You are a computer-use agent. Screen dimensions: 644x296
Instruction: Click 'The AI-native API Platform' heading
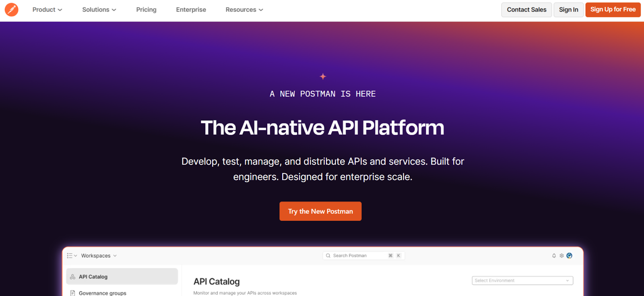(x=322, y=128)
